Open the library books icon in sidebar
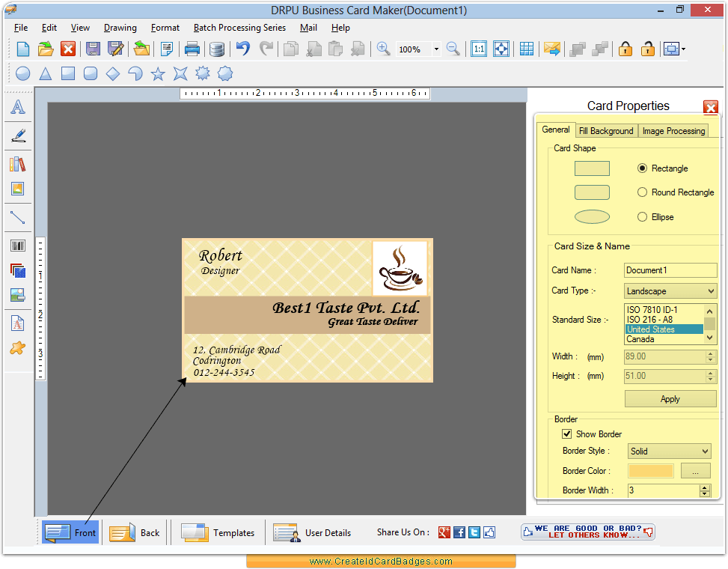 (18, 164)
